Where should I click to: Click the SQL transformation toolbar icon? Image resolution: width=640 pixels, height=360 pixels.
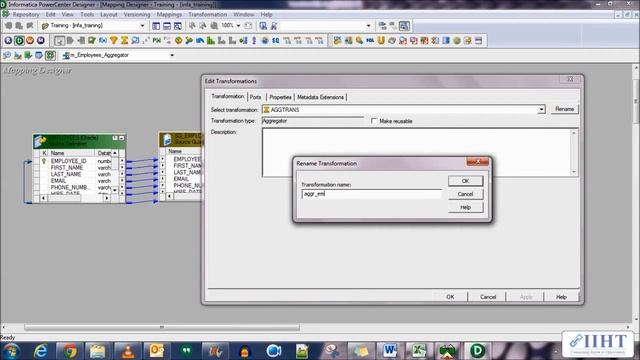click(370, 40)
